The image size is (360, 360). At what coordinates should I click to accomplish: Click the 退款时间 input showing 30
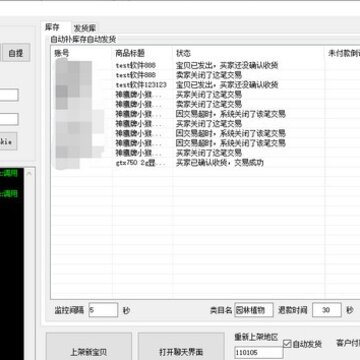click(327, 310)
